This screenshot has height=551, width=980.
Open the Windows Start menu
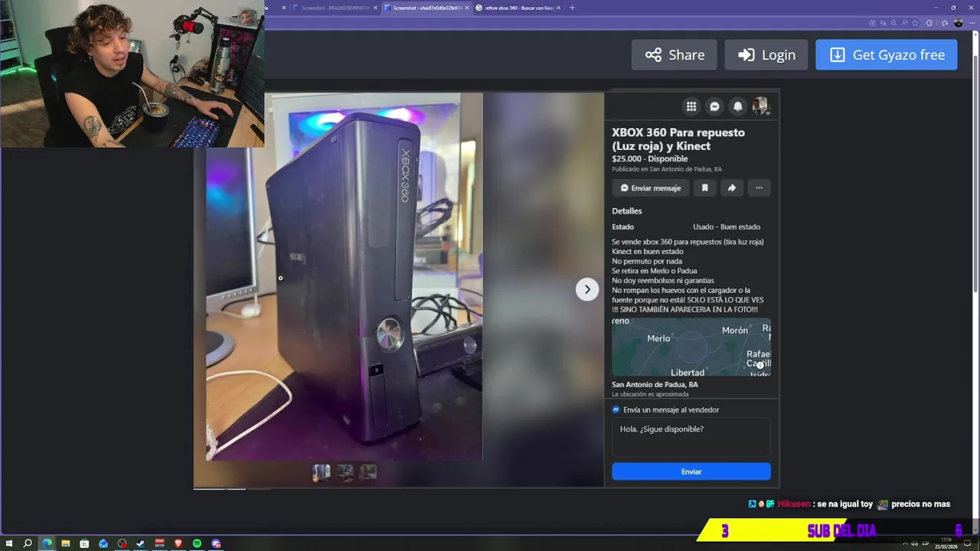(x=9, y=543)
